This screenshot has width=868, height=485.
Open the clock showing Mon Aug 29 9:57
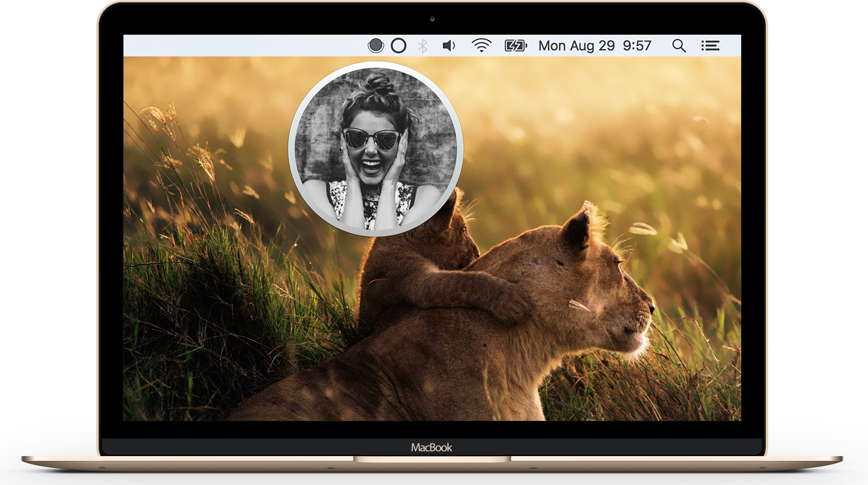pyautogui.click(x=595, y=46)
